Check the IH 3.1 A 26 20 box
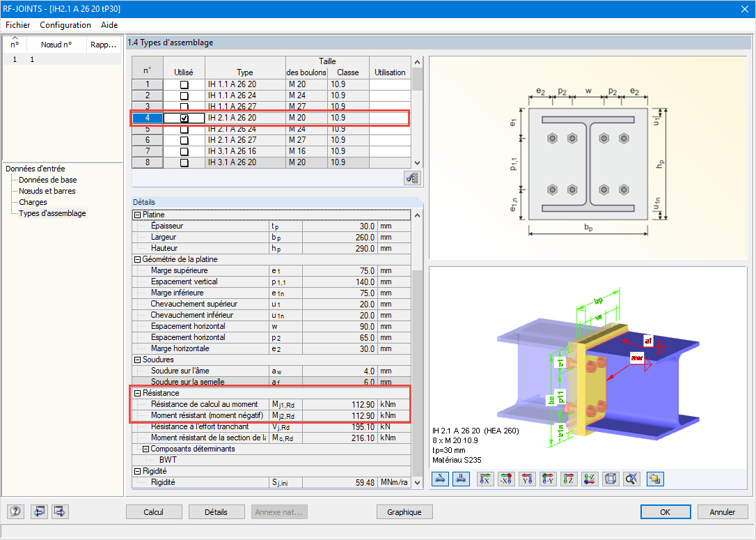The height and width of the screenshot is (540, 756). point(184,162)
